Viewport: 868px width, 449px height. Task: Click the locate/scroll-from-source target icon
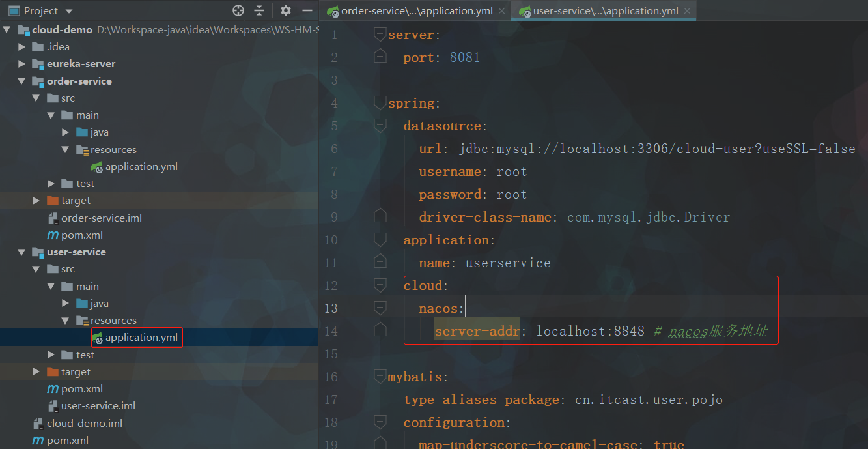(x=238, y=10)
